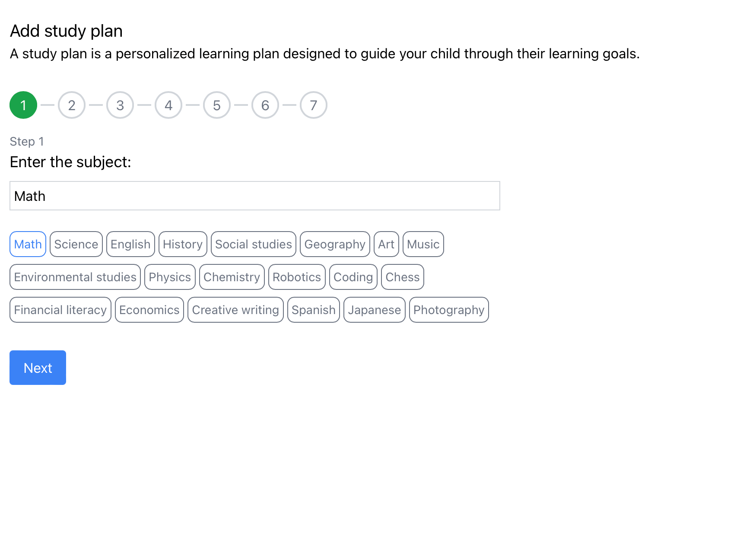Click the Next button
756x540 pixels.
(x=38, y=368)
